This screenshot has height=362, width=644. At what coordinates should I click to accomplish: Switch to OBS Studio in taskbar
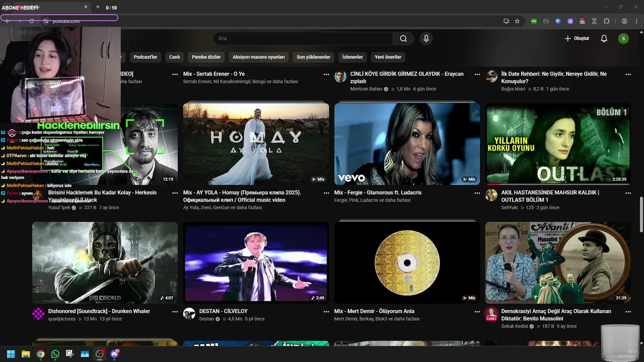pyautogui.click(x=100, y=354)
